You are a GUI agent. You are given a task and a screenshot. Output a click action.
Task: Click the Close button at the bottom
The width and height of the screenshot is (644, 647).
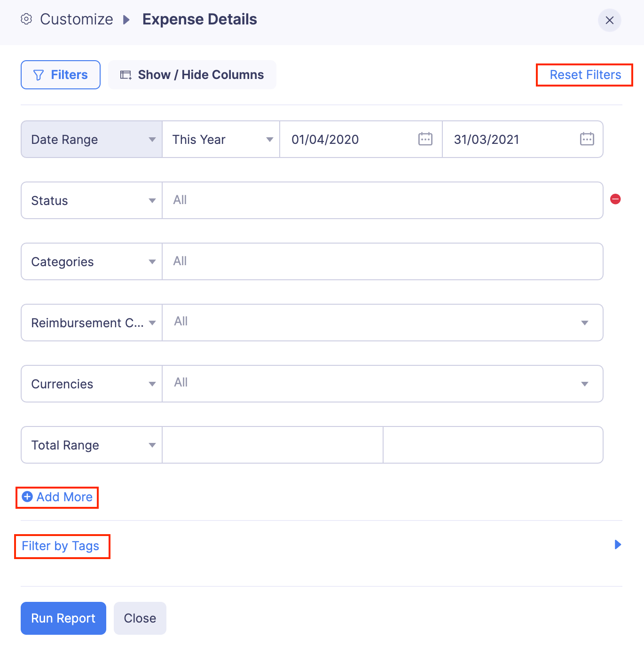[140, 618]
